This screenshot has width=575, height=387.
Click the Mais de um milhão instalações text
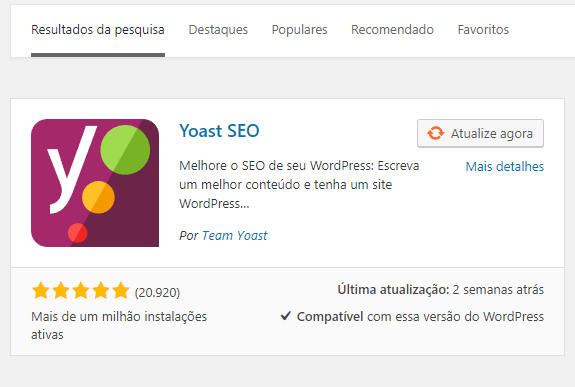(x=119, y=325)
